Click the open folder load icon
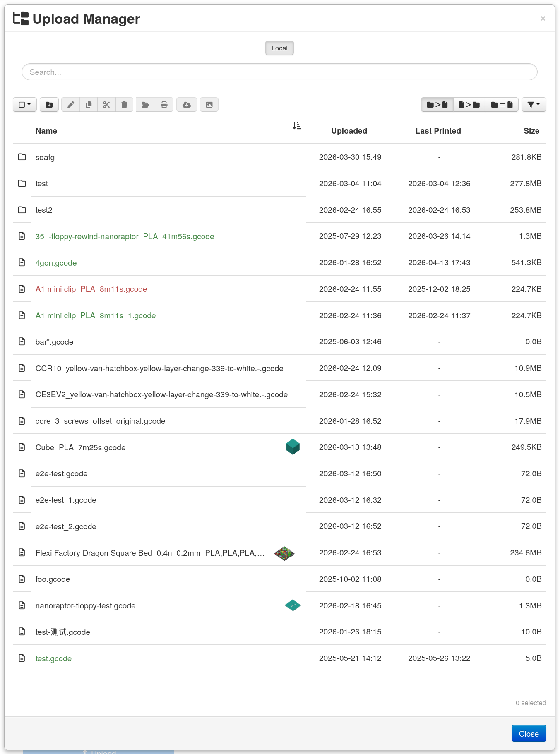 tap(145, 105)
